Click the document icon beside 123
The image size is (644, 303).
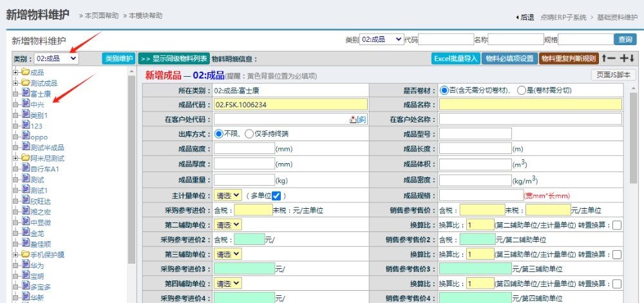coord(26,126)
